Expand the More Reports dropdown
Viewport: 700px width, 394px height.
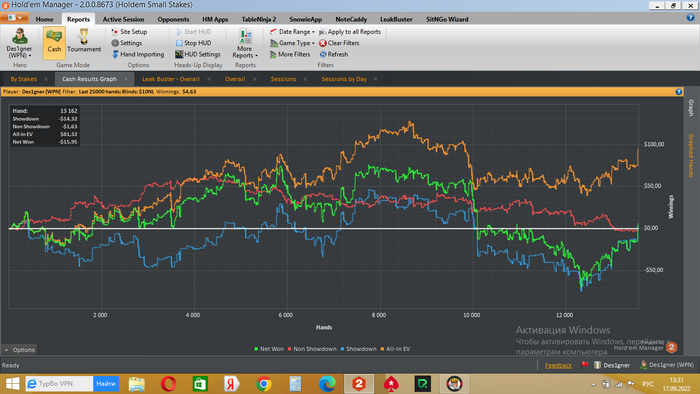(x=245, y=43)
